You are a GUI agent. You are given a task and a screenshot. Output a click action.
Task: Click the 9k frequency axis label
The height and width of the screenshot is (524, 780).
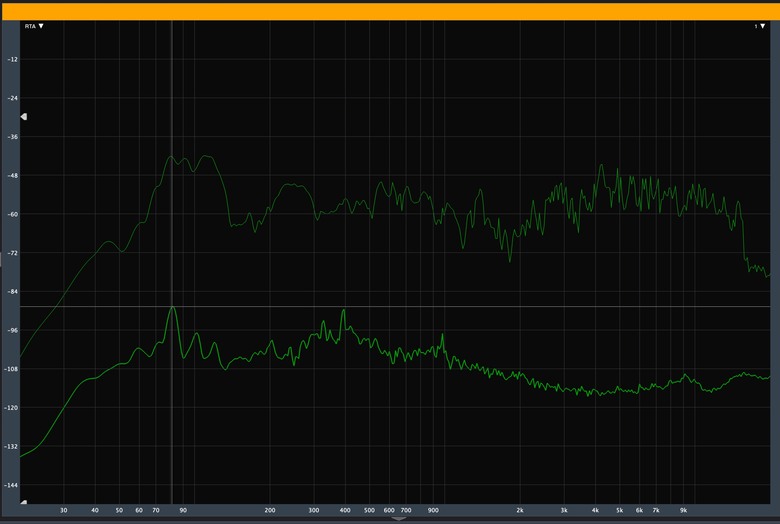tap(683, 510)
